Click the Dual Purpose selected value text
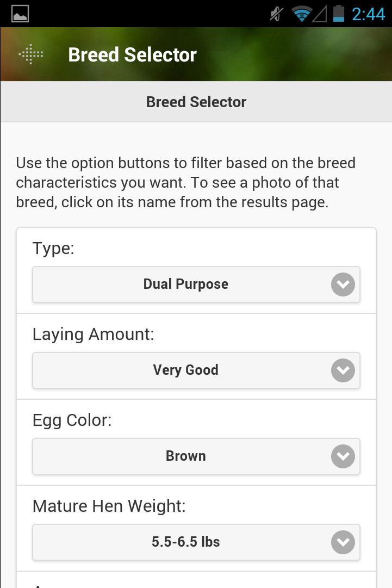This screenshot has width=392, height=588. pyautogui.click(x=186, y=284)
